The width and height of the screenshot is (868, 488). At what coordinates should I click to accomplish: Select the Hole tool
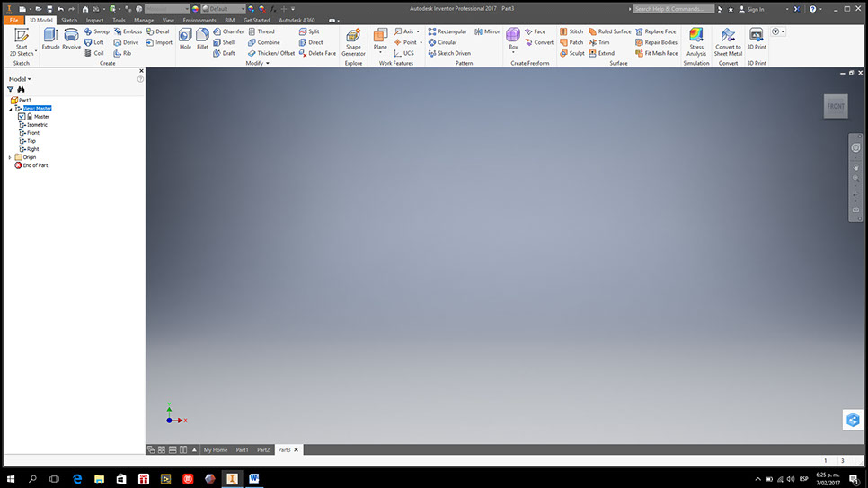point(185,40)
